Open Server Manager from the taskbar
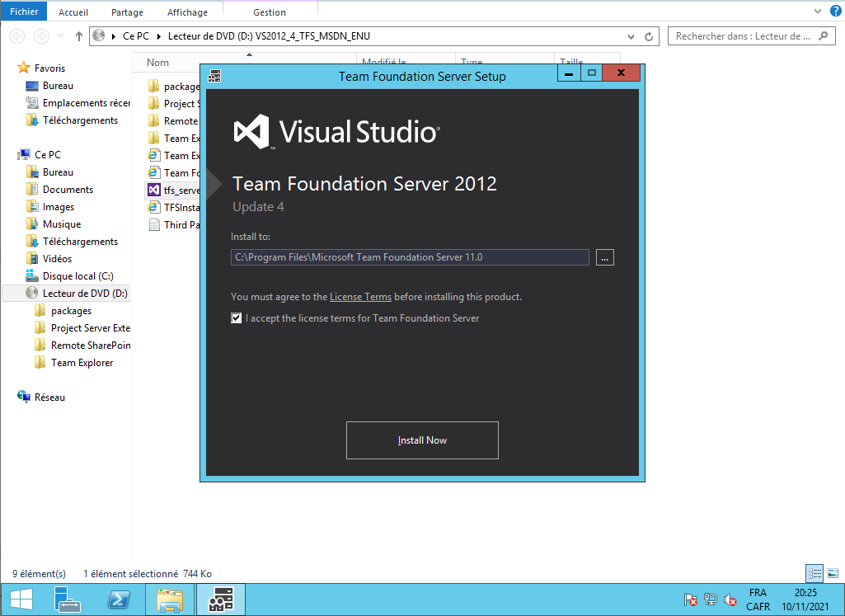 (x=68, y=600)
